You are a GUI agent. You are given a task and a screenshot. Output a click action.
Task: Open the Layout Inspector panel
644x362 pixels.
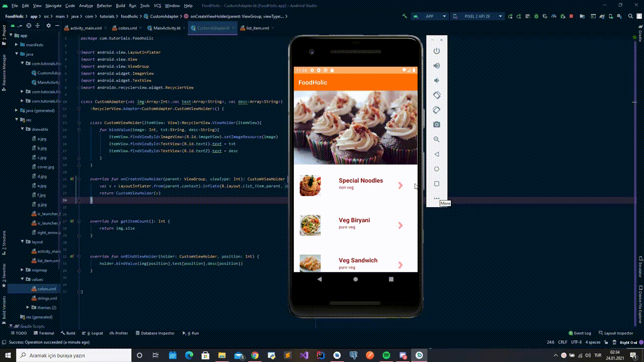615,333
